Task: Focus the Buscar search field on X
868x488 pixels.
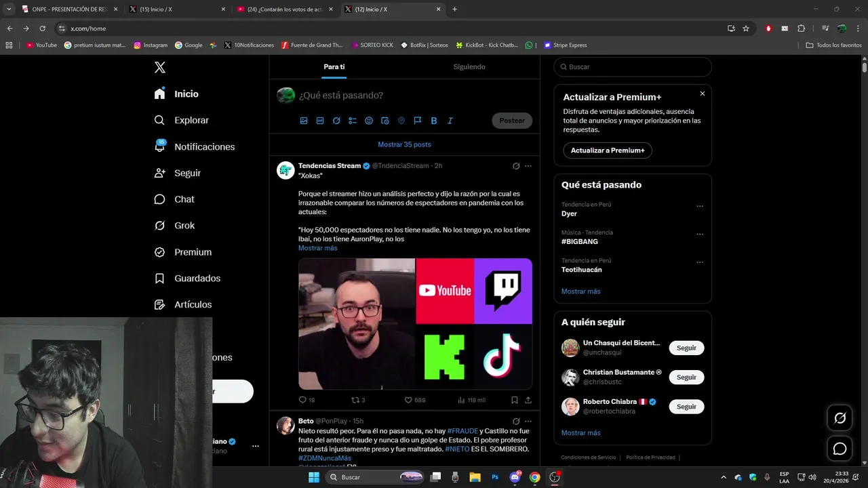Action: (x=633, y=67)
